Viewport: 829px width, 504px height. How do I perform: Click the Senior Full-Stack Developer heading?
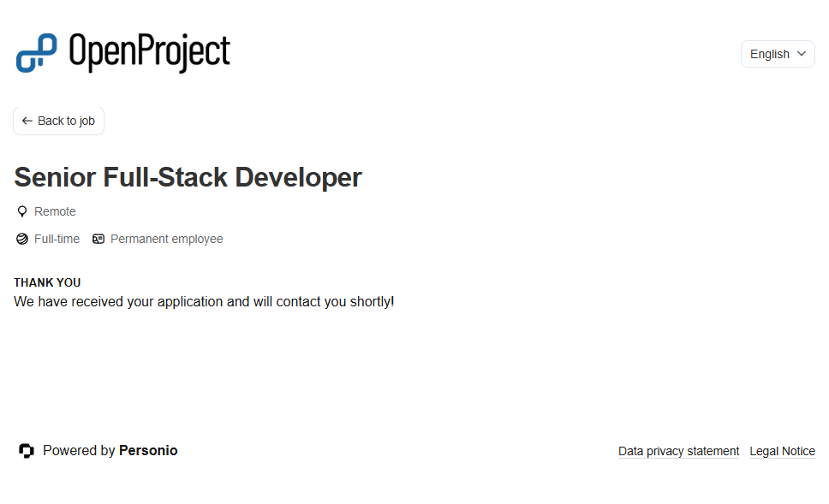point(188,177)
